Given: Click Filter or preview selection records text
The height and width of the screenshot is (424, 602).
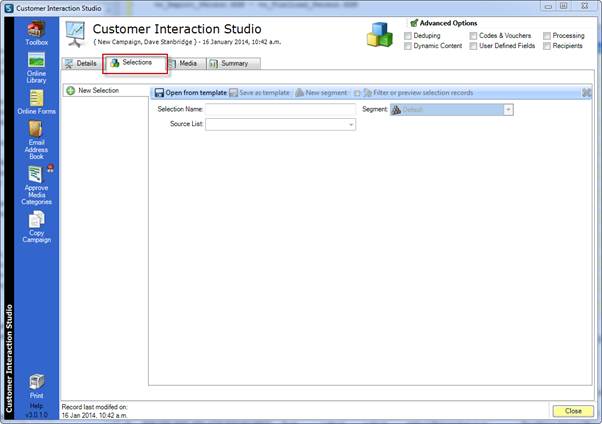Looking at the screenshot, I should point(423,93).
